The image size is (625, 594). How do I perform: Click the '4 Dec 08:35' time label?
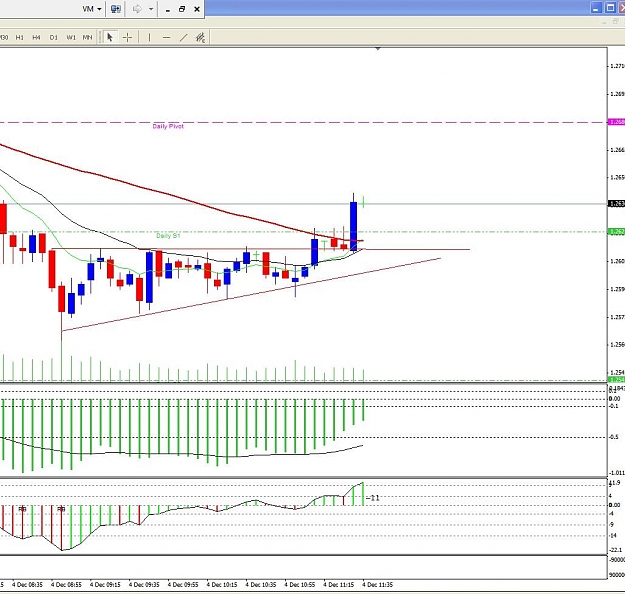point(27,585)
